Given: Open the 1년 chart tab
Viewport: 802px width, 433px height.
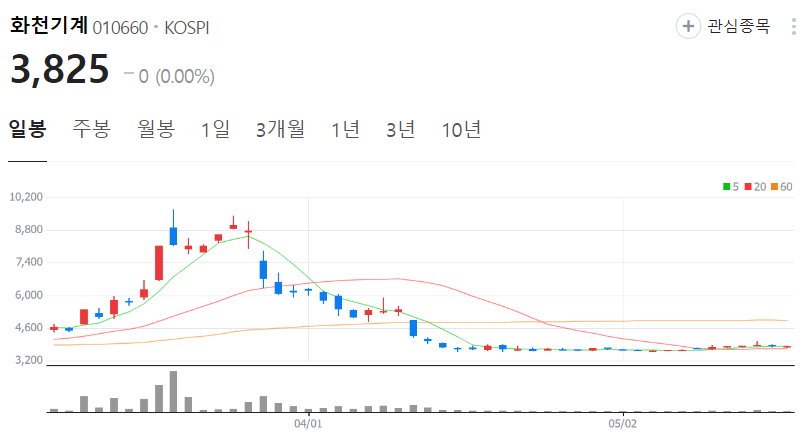Looking at the screenshot, I should (345, 129).
